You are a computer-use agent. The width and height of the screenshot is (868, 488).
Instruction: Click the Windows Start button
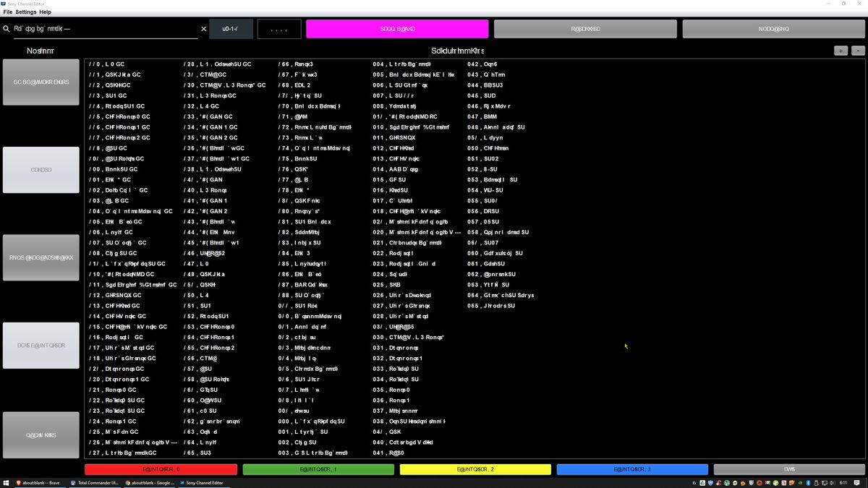coord(6,482)
